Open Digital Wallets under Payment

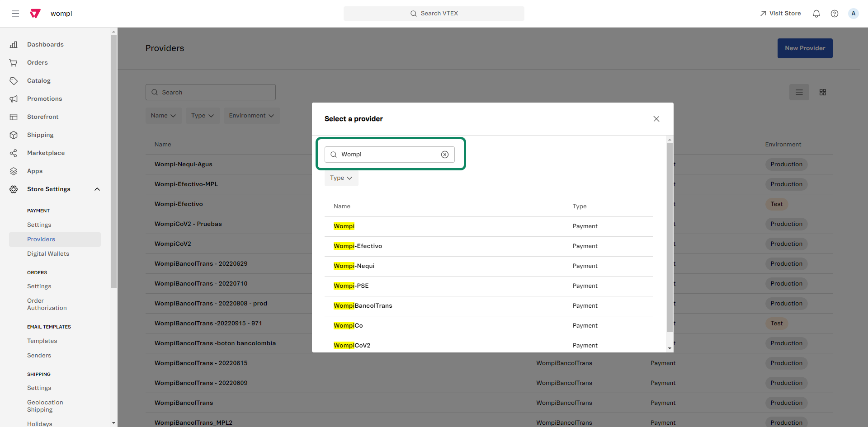[x=48, y=254]
